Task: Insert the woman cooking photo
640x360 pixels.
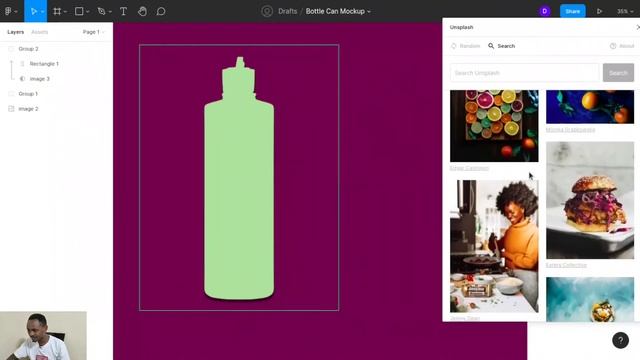Action: pyautogui.click(x=494, y=246)
